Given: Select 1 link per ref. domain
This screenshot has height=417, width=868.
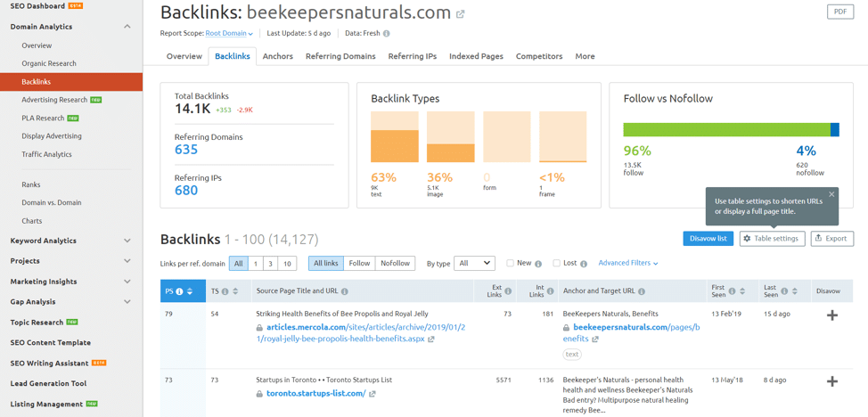Looking at the screenshot, I should [x=255, y=264].
